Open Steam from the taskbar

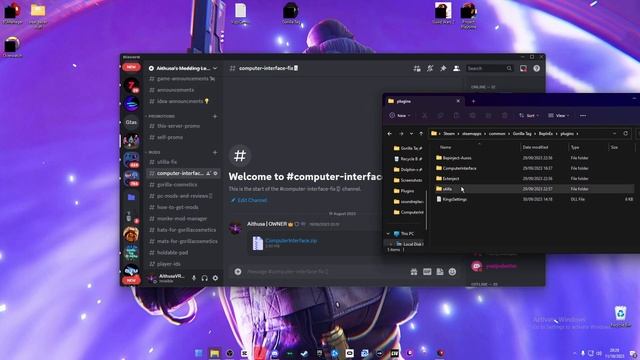tap(304, 353)
